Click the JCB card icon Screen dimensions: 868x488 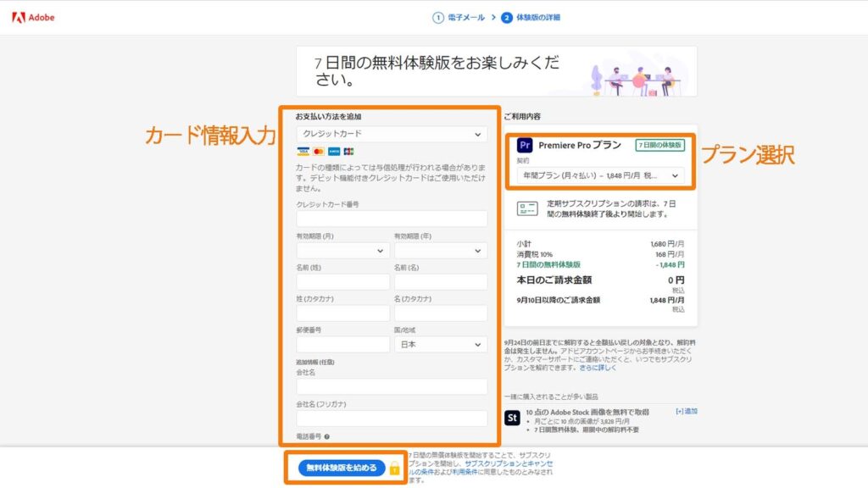(x=348, y=151)
